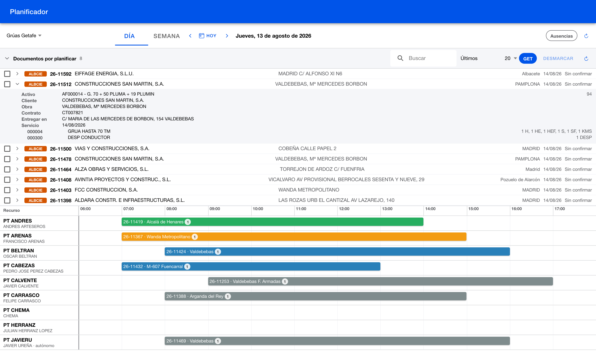Open the Grúas Getafe dropdown
This screenshot has height=364, width=596.
tap(24, 36)
